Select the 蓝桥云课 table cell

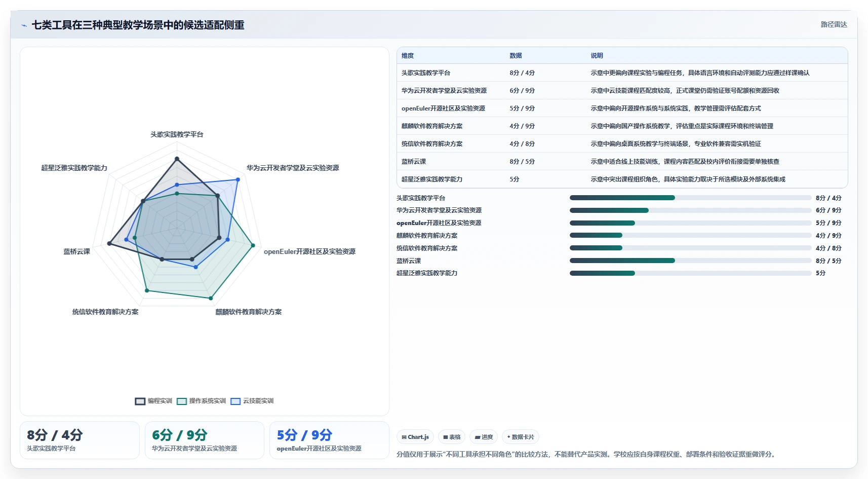(x=414, y=162)
